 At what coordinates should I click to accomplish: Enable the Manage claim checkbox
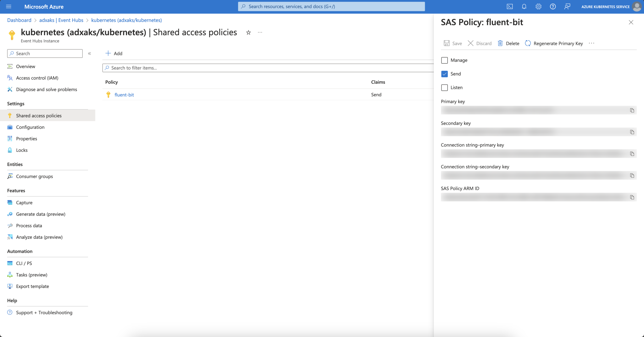(x=444, y=60)
